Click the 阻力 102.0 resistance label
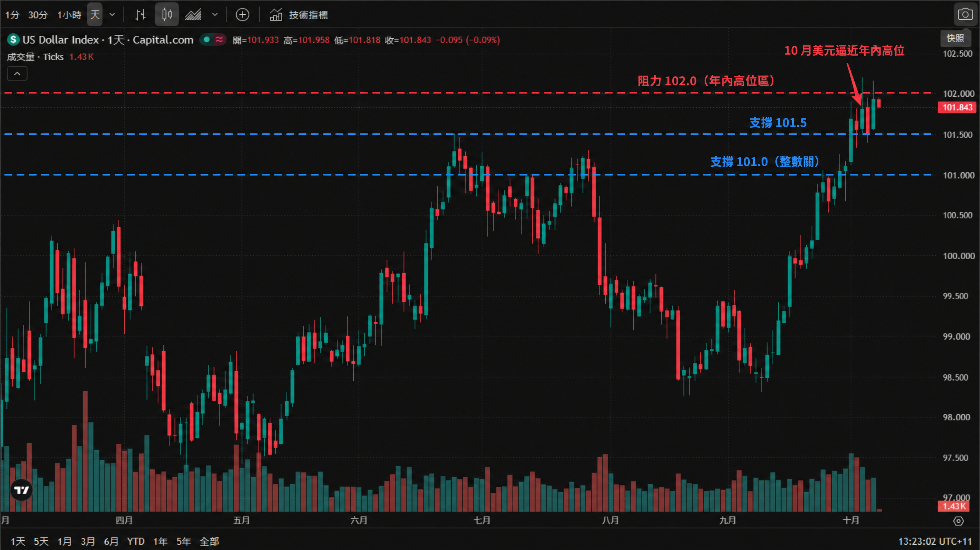The height and width of the screenshot is (550, 980). click(706, 81)
